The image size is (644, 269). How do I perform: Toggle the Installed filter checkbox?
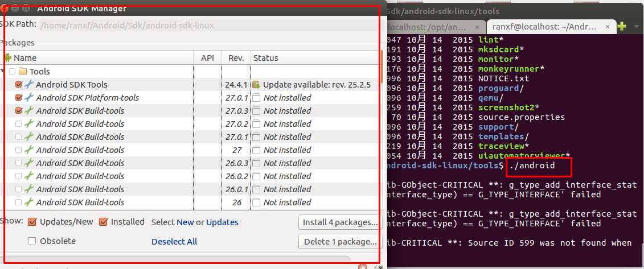104,222
